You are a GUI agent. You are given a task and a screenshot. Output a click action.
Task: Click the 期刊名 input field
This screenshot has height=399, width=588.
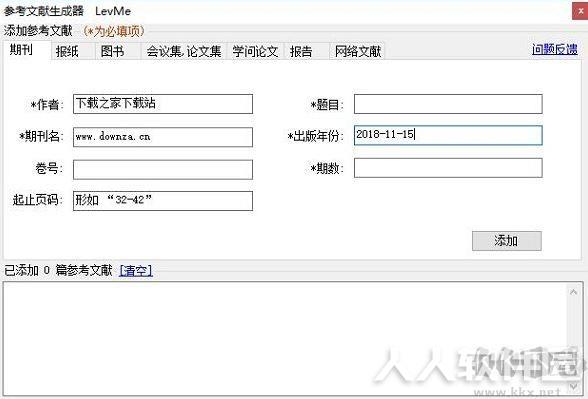(x=163, y=136)
